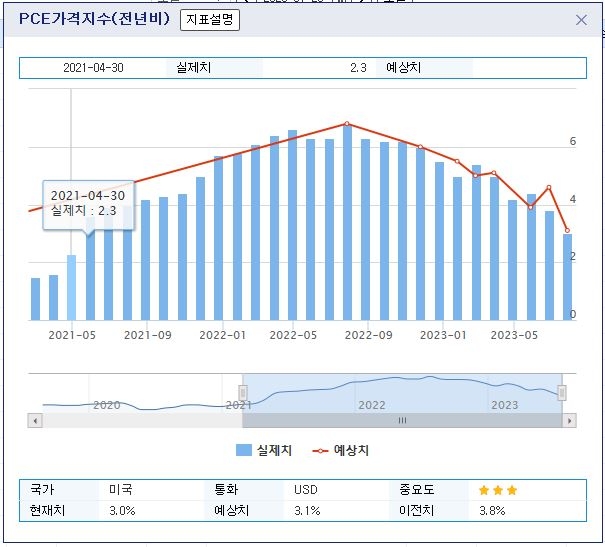Click the left range slider handle
Viewport: 605px width, 547px height.
243,393
